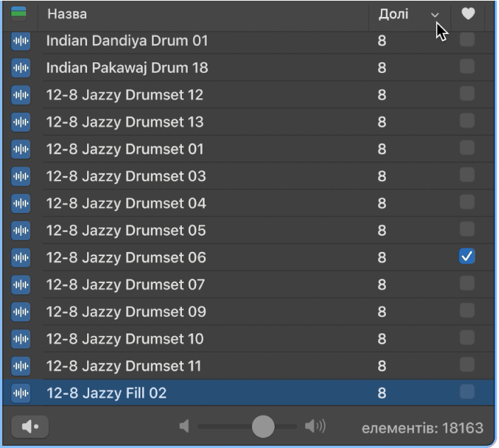The width and height of the screenshot is (499, 448).
Task: Click waveform icon for 12-8 Jazzy Fill 02
Action: tap(21, 393)
